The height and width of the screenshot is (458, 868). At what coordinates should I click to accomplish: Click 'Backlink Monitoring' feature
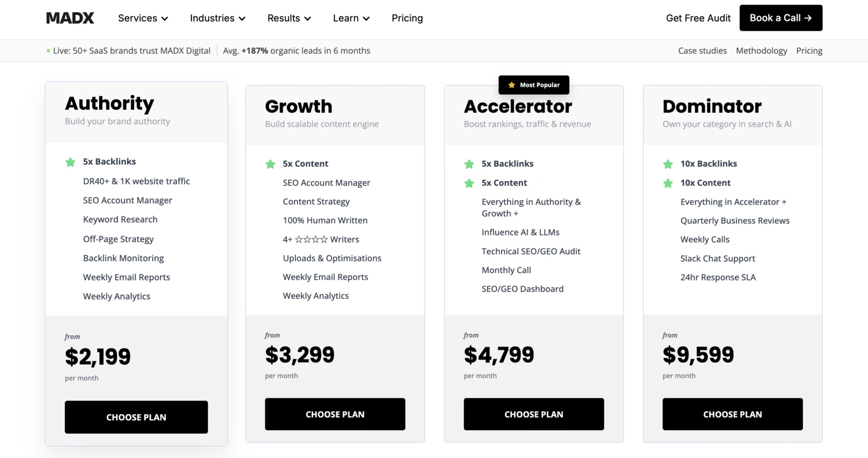pos(123,258)
